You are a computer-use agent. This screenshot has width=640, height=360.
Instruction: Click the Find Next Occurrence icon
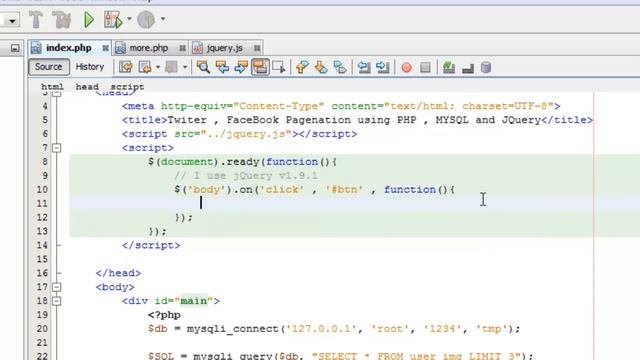coord(241,67)
